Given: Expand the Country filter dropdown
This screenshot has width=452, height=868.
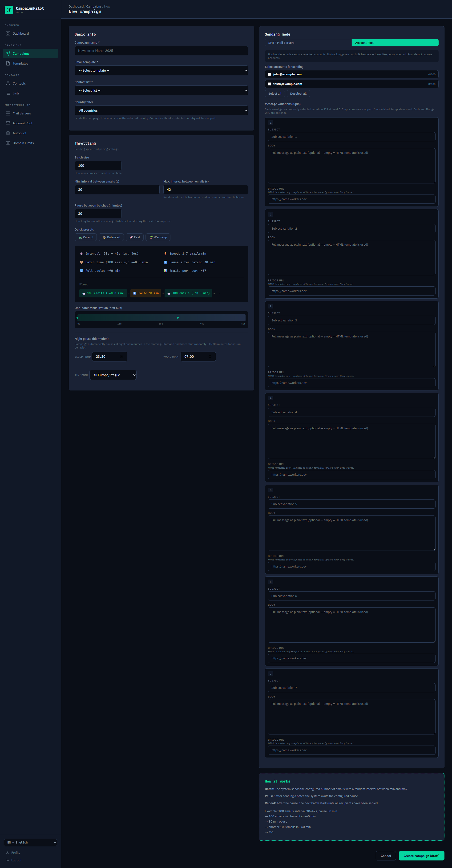Looking at the screenshot, I should (x=161, y=110).
